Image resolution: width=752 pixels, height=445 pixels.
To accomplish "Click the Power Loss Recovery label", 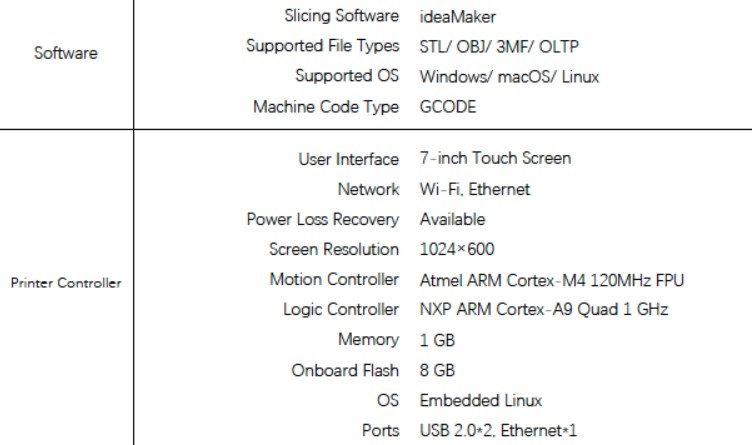I will pos(322,220).
